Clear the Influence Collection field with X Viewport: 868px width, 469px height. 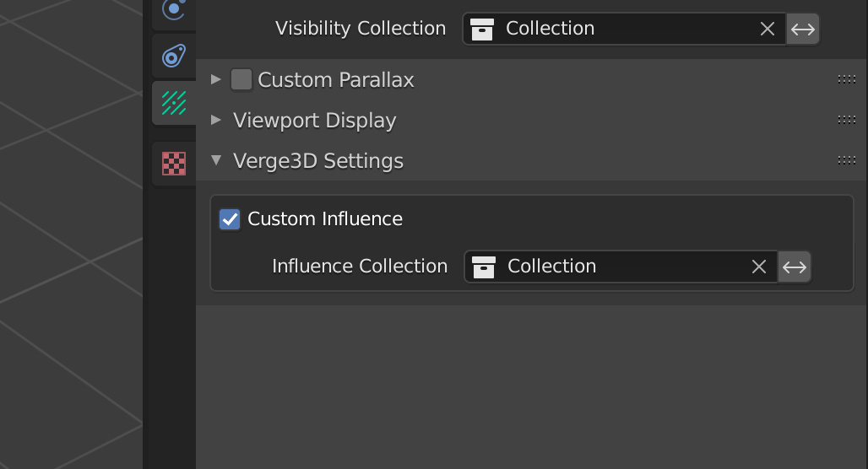(x=759, y=267)
